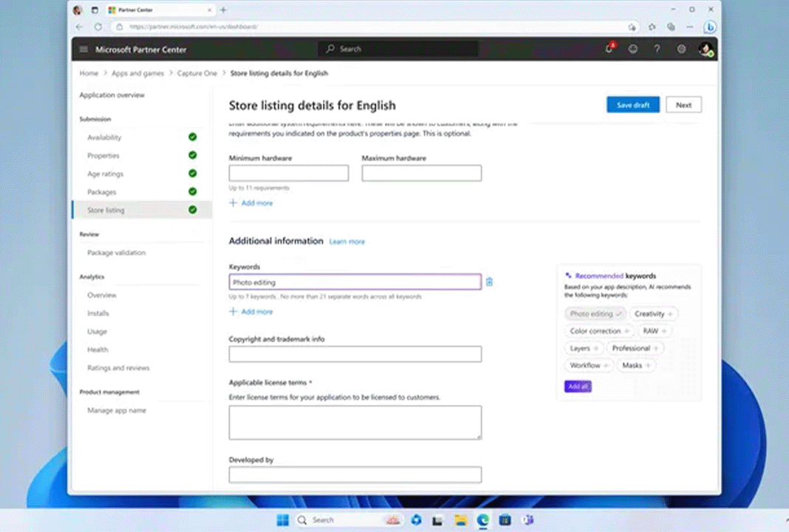Click the Next button
This screenshot has height=532, width=789.
(683, 105)
